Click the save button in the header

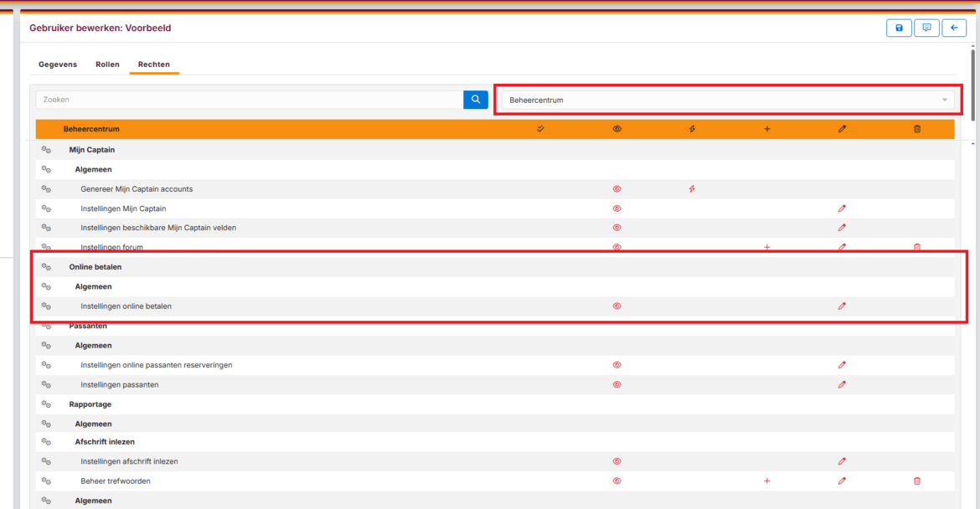[x=899, y=28]
